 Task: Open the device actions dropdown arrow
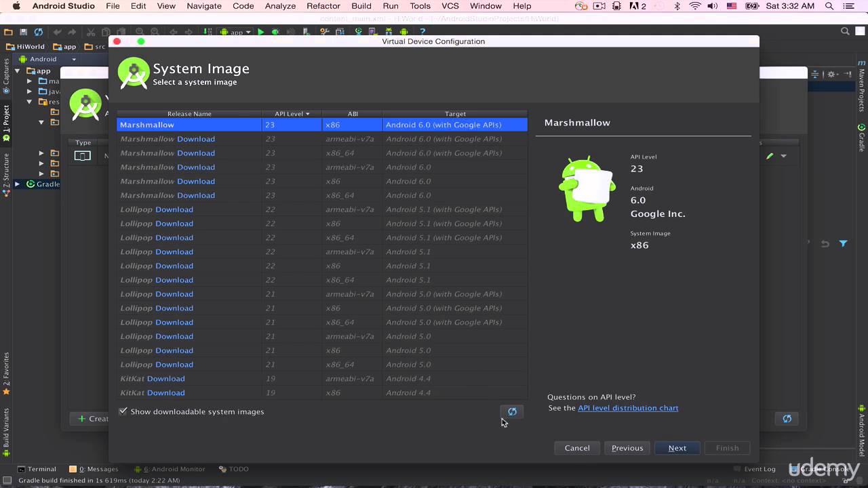click(x=784, y=156)
